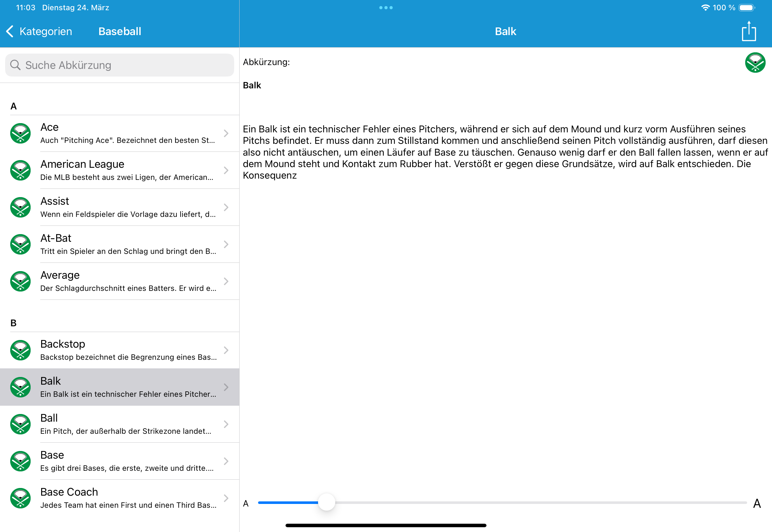
Task: Open Base Coach entry chevron
Action: pyautogui.click(x=226, y=498)
